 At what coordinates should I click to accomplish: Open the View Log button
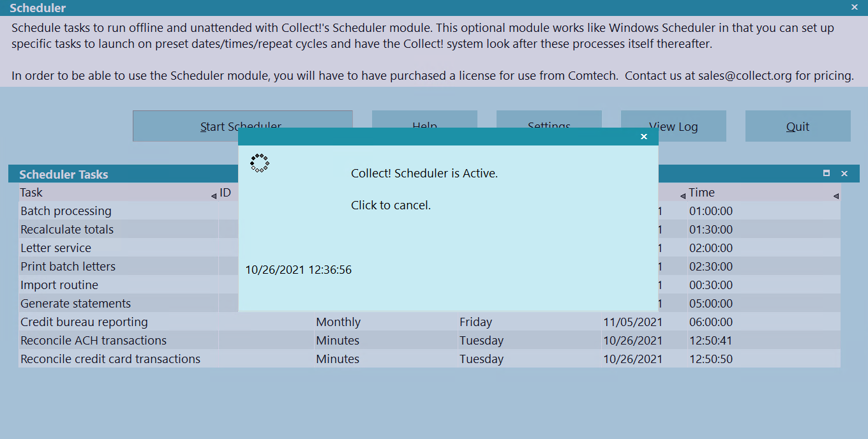pos(673,126)
